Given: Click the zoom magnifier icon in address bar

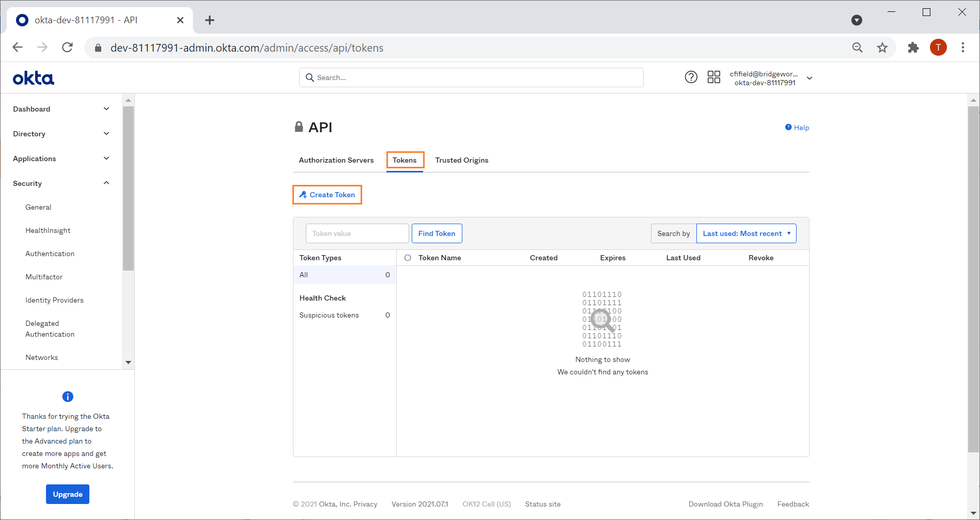Looking at the screenshot, I should 857,48.
